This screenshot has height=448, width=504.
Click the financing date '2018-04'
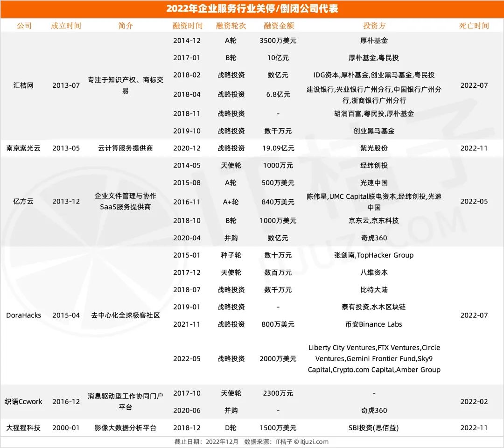[187, 94]
